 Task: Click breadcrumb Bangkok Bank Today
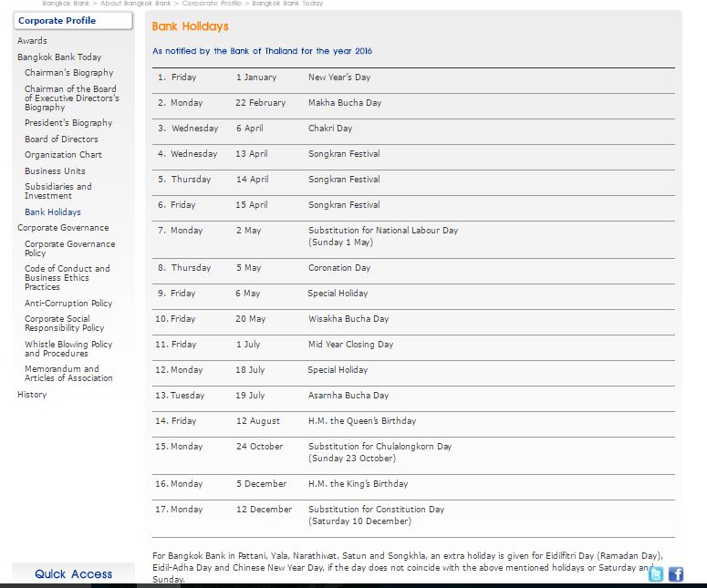pos(287,3)
